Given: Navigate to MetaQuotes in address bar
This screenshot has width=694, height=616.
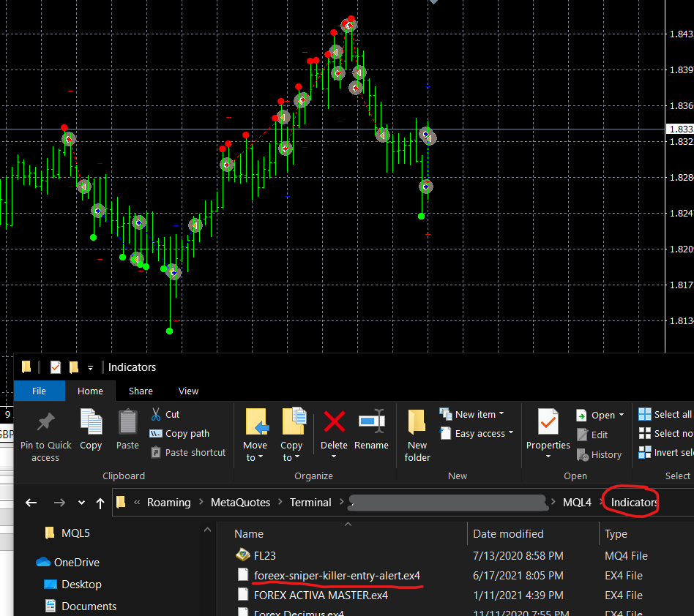Looking at the screenshot, I should point(240,503).
